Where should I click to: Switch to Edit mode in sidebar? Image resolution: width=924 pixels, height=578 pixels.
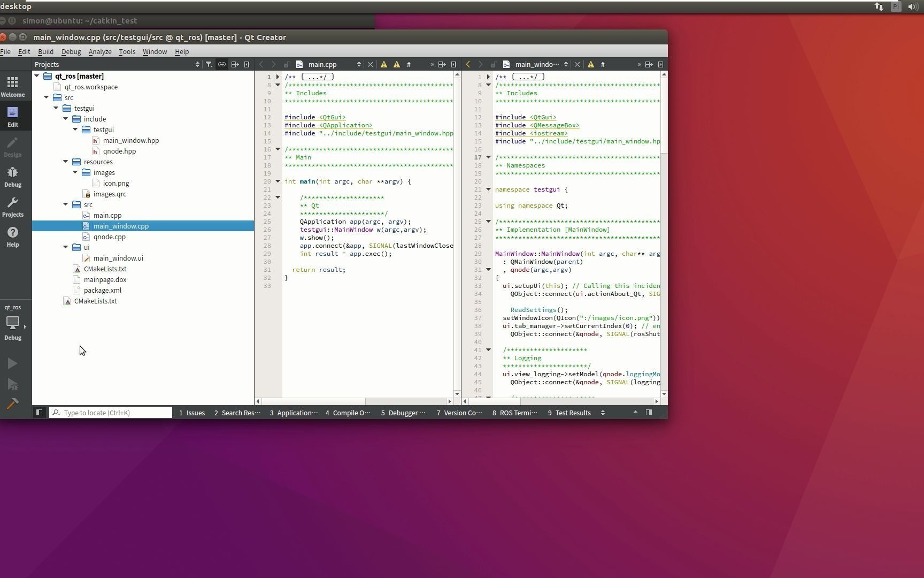tap(13, 116)
